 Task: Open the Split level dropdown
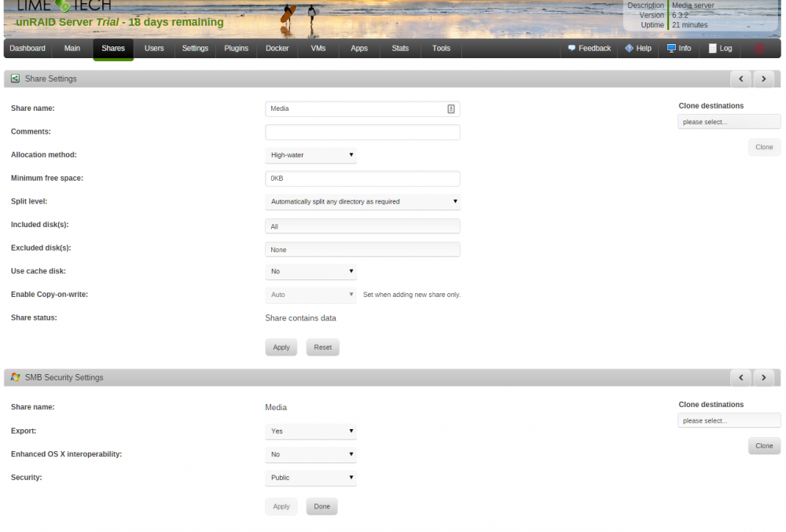(362, 202)
